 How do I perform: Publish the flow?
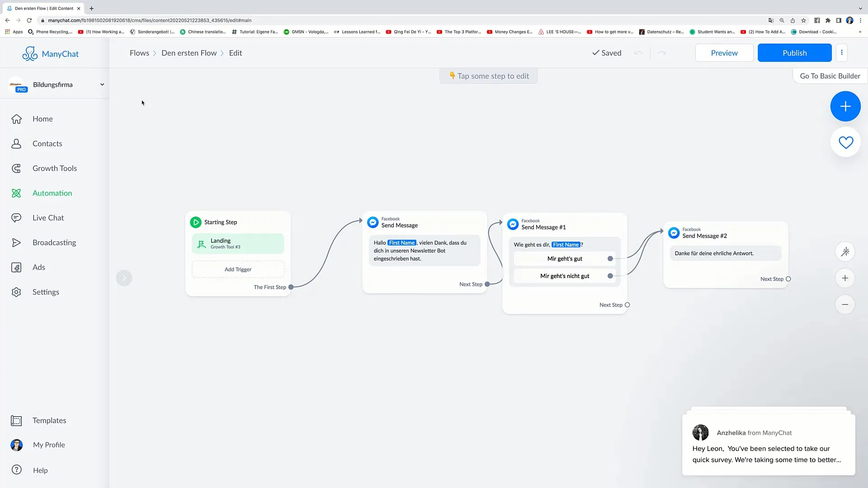(x=794, y=53)
